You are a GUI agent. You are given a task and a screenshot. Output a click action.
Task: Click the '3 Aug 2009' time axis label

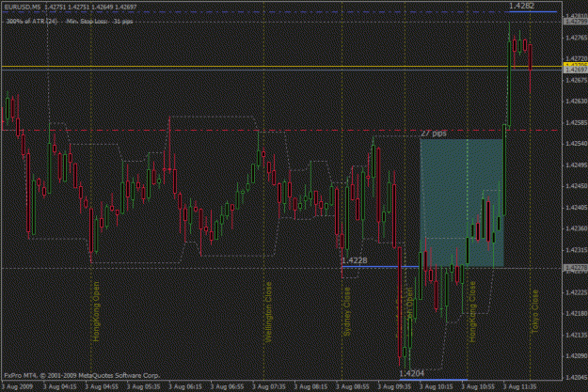[17, 386]
